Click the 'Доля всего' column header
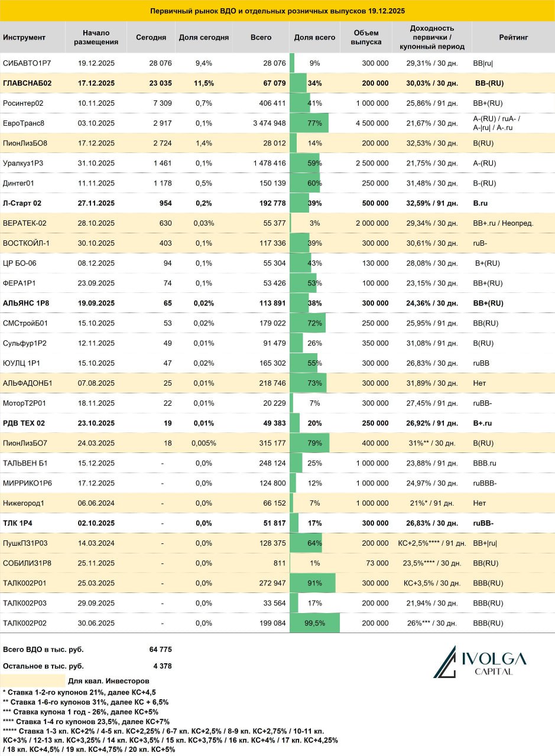 pos(314,37)
